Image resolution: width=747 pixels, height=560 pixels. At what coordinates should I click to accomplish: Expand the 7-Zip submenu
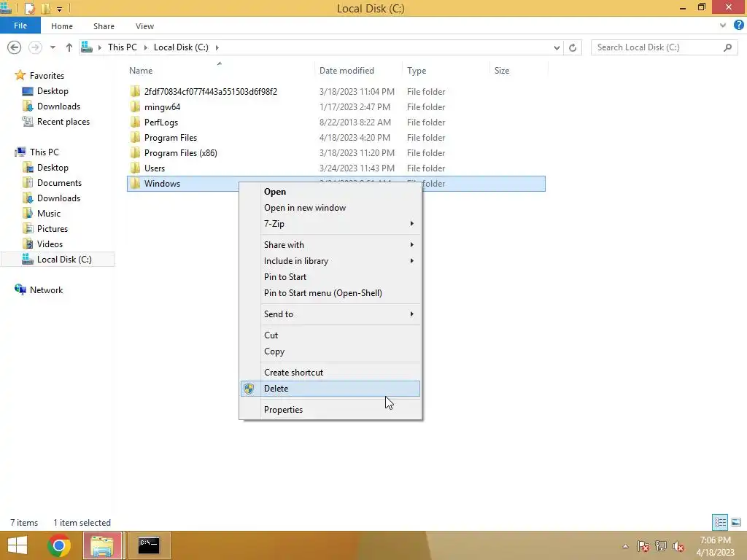330,224
